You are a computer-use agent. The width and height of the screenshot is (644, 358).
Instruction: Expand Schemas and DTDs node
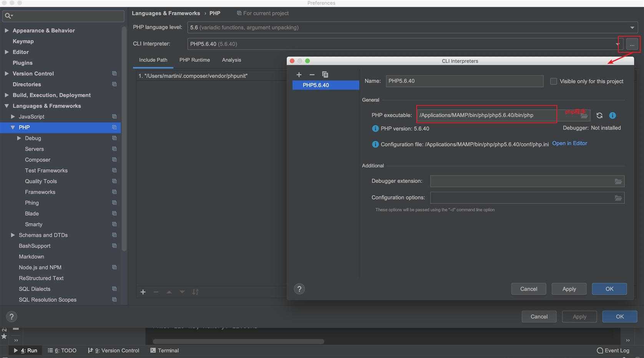coord(13,235)
